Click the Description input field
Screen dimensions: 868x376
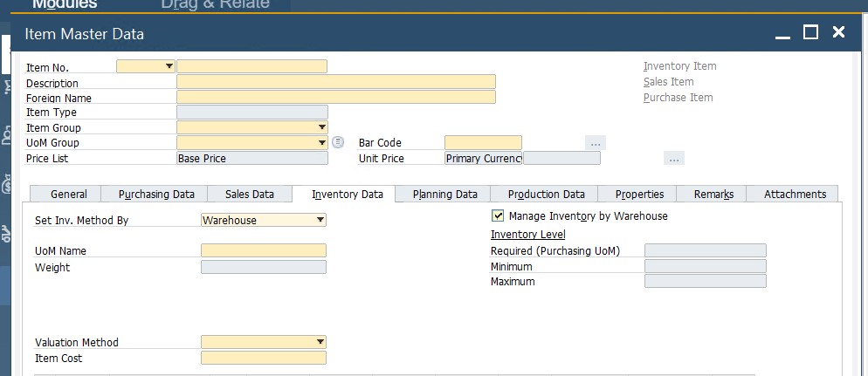[335, 82]
